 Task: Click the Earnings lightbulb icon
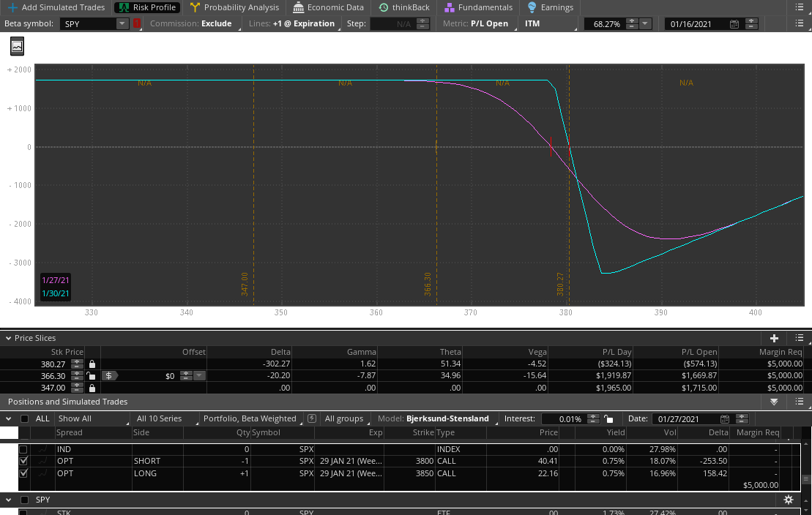coord(532,7)
